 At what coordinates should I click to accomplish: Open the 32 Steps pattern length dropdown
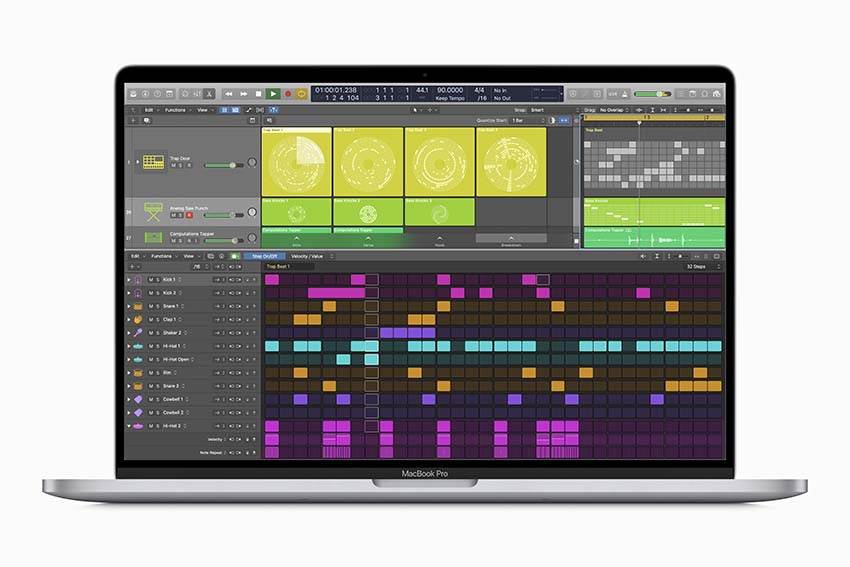[703, 267]
